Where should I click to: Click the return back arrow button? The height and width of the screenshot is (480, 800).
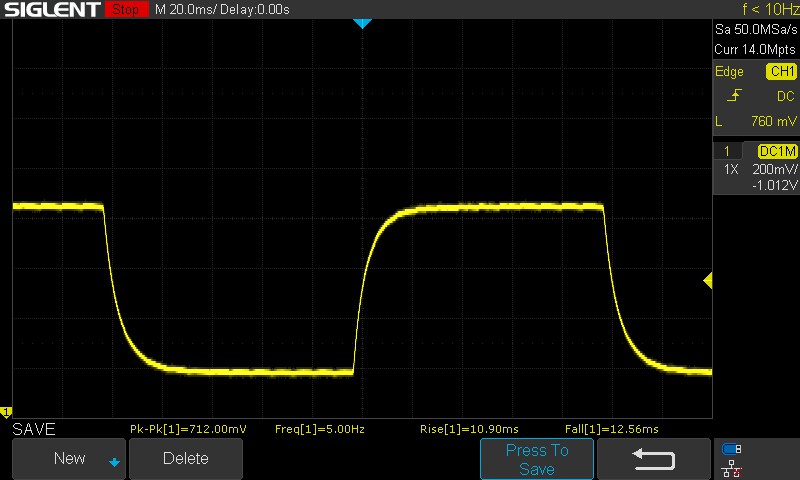coord(654,459)
